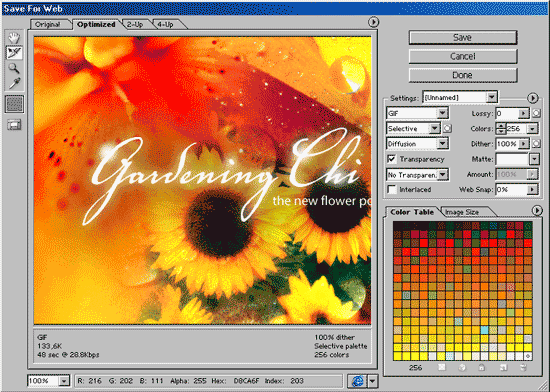
Task: Click the Lossy channel mask button
Action: pyautogui.click(x=536, y=113)
